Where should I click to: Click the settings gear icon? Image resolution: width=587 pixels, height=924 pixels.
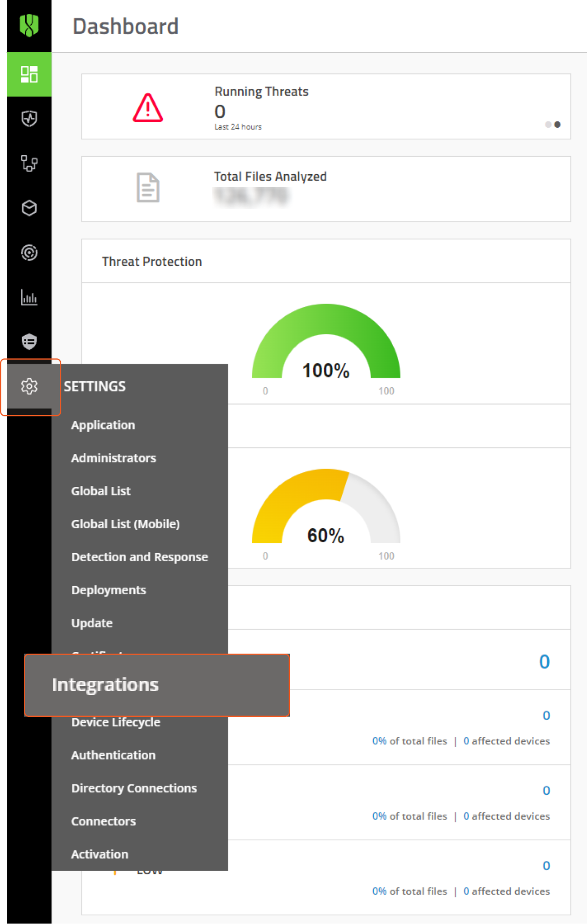[x=29, y=386]
